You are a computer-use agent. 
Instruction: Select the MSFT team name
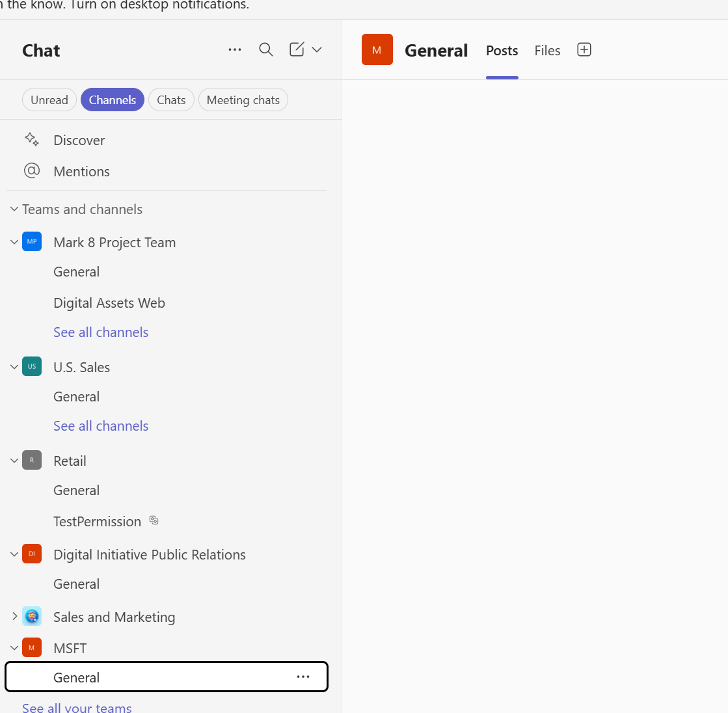pos(70,649)
